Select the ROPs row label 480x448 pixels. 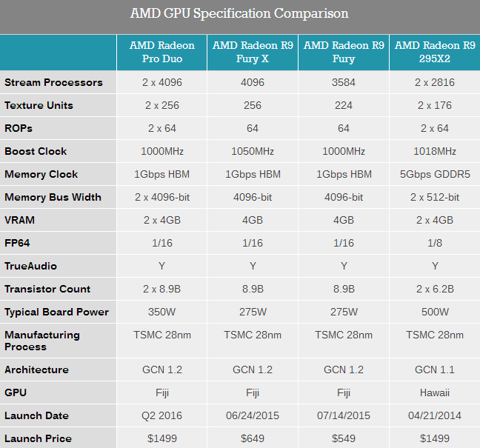pos(19,128)
